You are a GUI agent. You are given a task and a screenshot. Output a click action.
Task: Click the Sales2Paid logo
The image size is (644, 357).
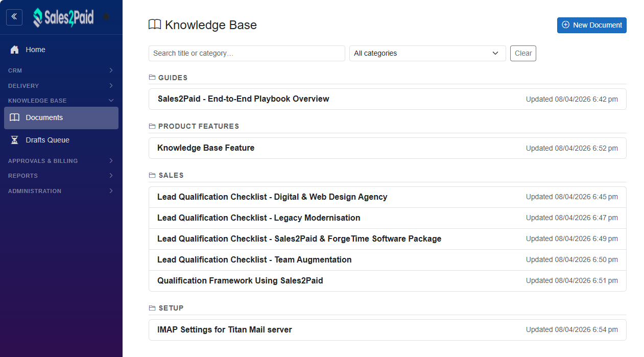pyautogui.click(x=63, y=17)
